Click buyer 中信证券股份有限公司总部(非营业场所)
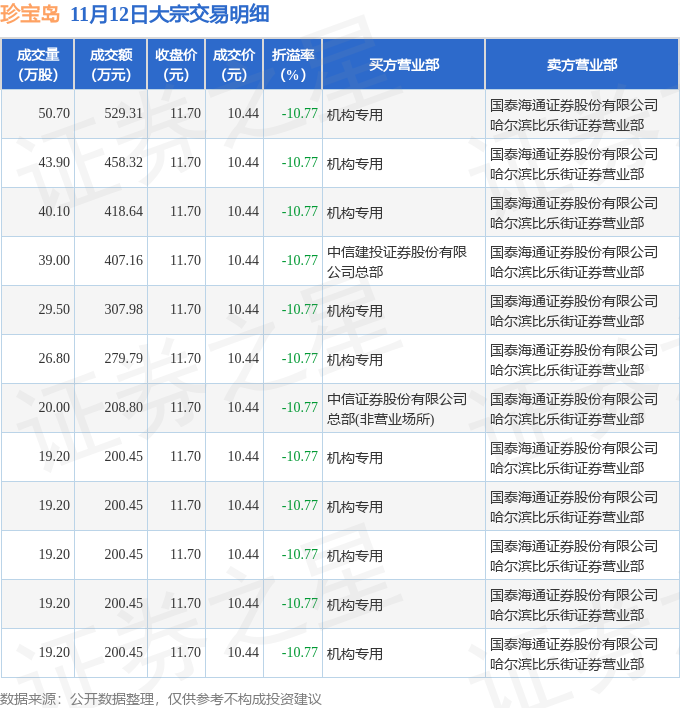Image resolution: width=680 pixels, height=708 pixels. click(397, 408)
